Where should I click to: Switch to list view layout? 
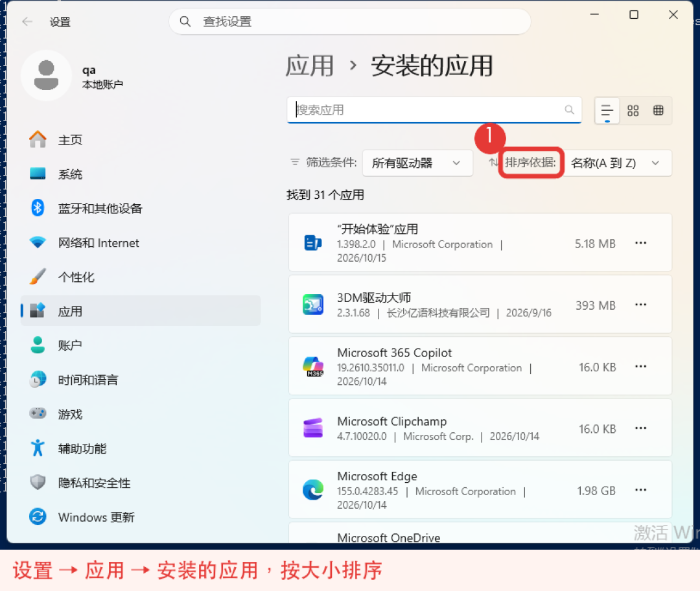pyautogui.click(x=607, y=110)
